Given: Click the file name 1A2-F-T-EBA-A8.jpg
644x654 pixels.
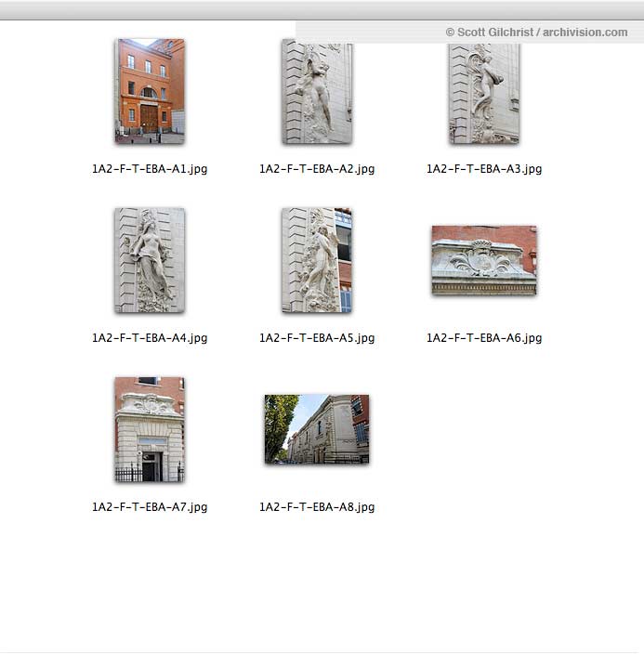Looking at the screenshot, I should click(x=317, y=507).
